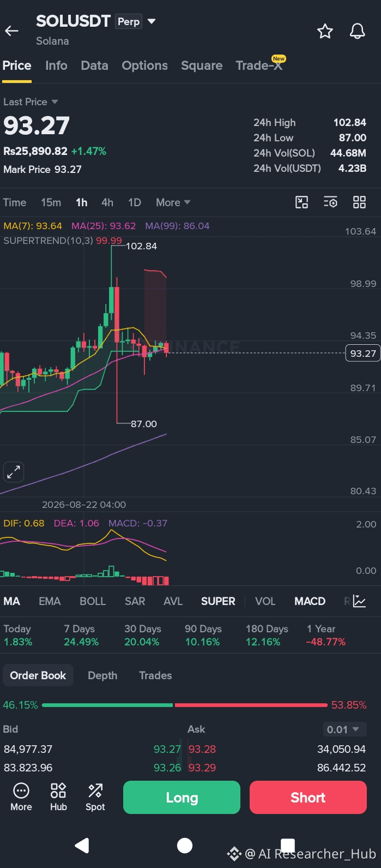The width and height of the screenshot is (381, 868).
Task: Open the Options tab
Action: tap(144, 65)
